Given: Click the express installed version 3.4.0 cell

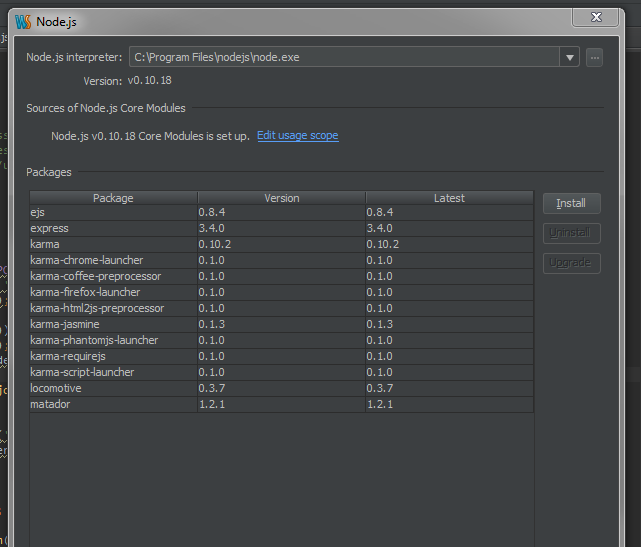Looking at the screenshot, I should click(x=282, y=229).
